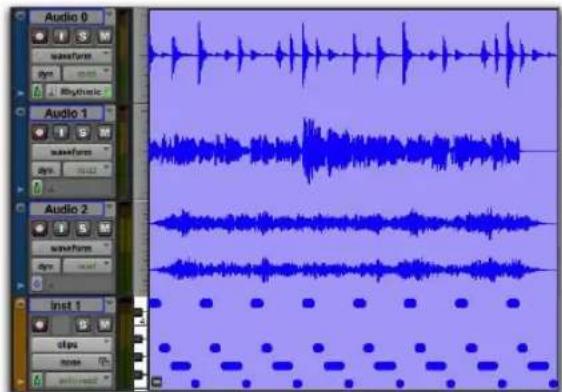Open Inst 1 automation mode selector
Viewport: 562px width, 392px height.
tap(78, 381)
